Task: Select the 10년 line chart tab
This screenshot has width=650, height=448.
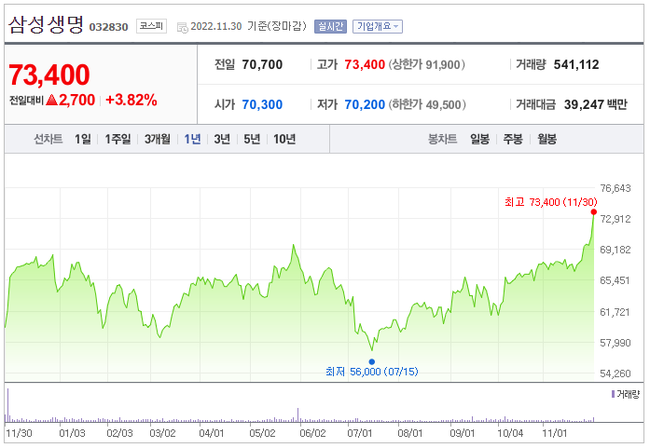Action: click(x=284, y=139)
